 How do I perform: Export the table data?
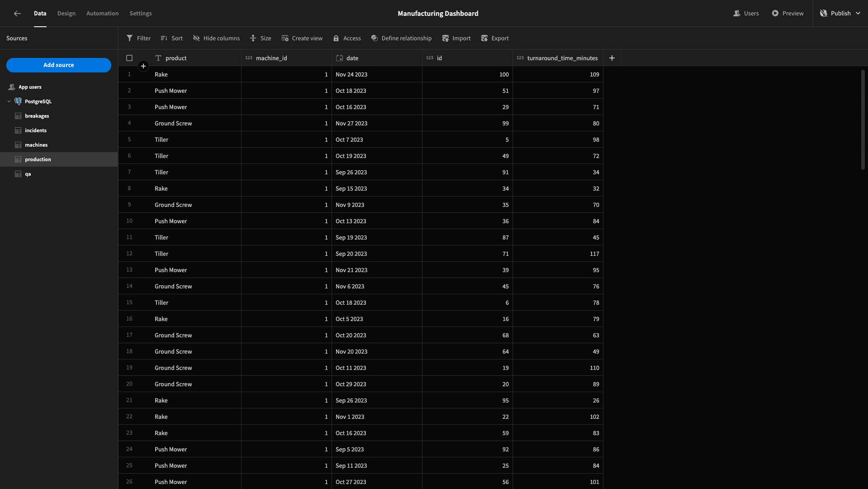pyautogui.click(x=495, y=38)
